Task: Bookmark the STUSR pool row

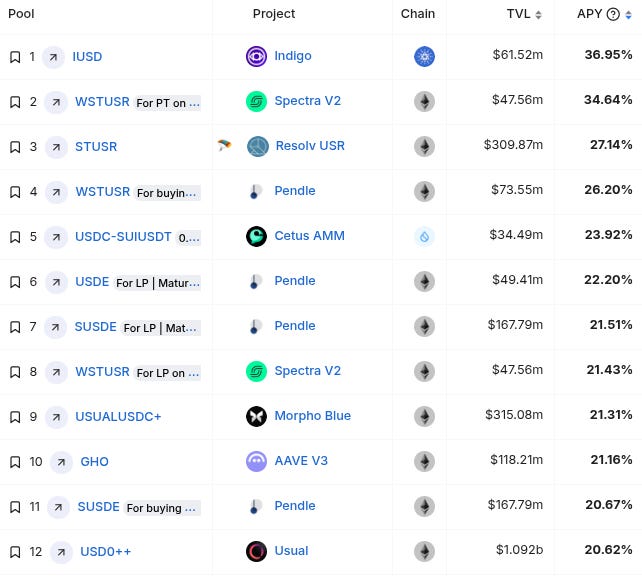Action: coord(15,147)
